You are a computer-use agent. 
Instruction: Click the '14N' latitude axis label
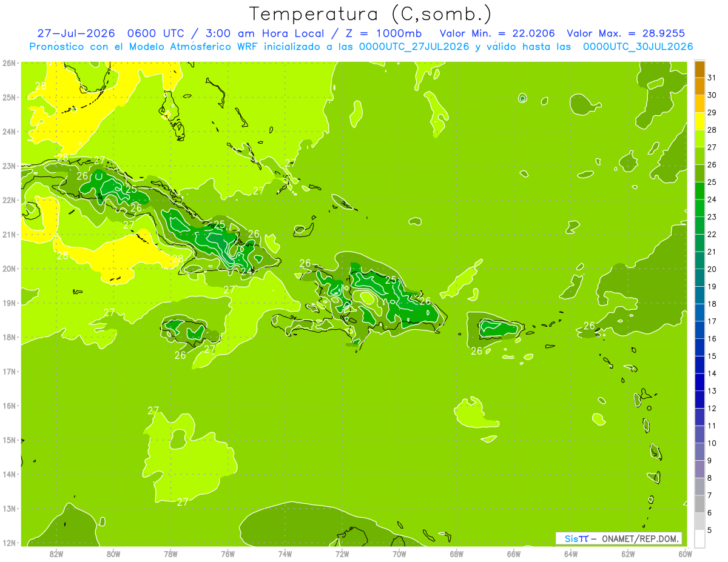pos(8,474)
